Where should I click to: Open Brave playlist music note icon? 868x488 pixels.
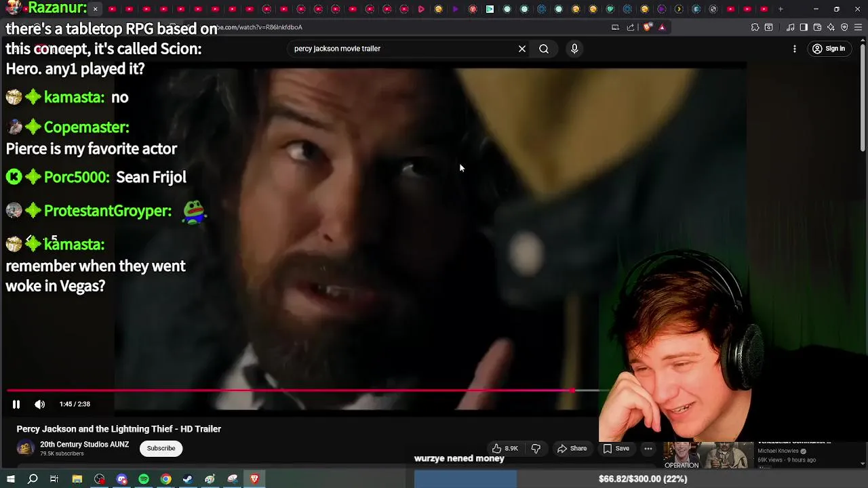click(790, 27)
